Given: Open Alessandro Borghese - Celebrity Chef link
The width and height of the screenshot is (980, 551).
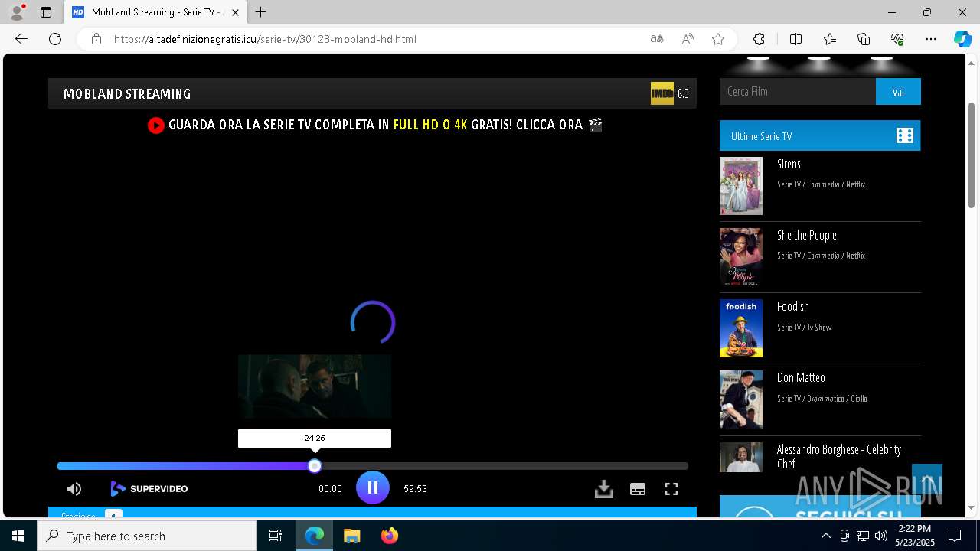Looking at the screenshot, I should tap(839, 456).
